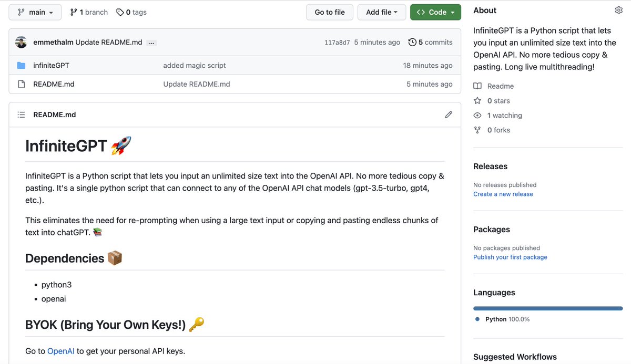Viewport: 631px width, 364px height.
Task: Click the infiniteGPT folder icon
Action: (x=21, y=66)
